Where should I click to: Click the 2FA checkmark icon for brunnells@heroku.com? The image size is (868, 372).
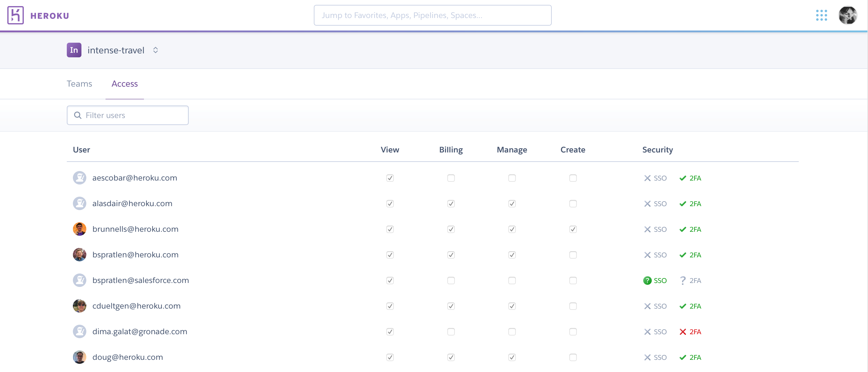(682, 229)
